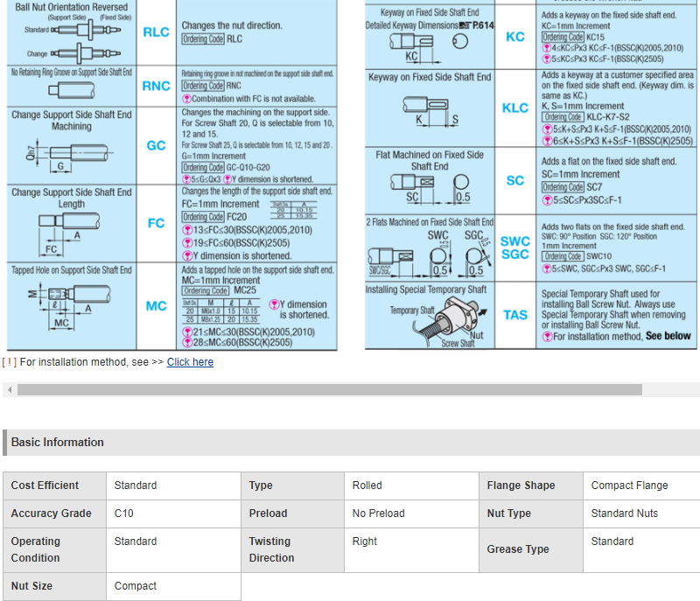Click the large blue TAS alteration code
This screenshot has width=700, height=601.
[x=515, y=316]
